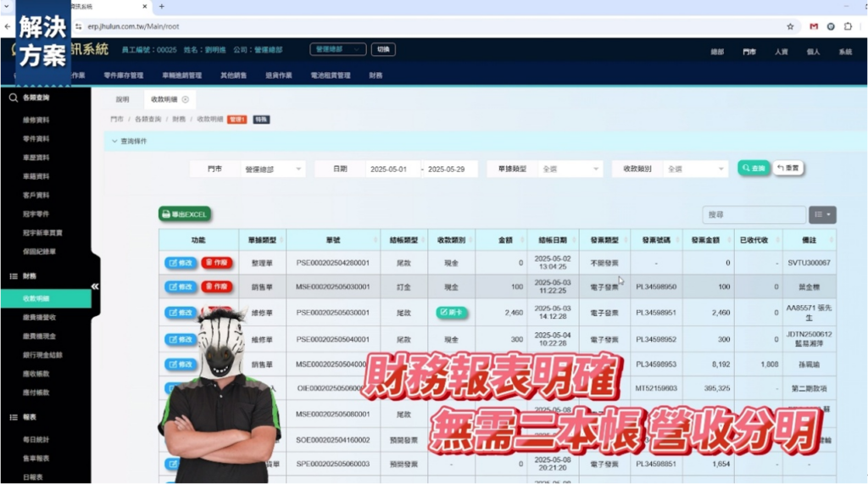Viewport: 868px width, 484px height.
Task: Expand the 單據類型 dropdown
Action: point(570,170)
